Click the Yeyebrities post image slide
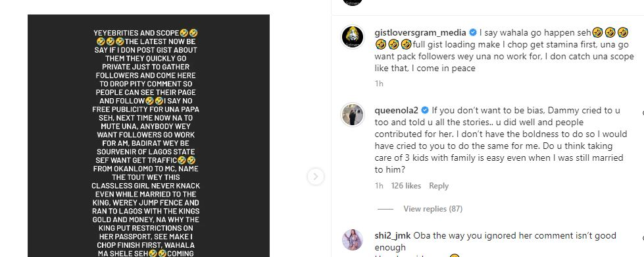Screen dimensions: 644x257 click(149, 136)
